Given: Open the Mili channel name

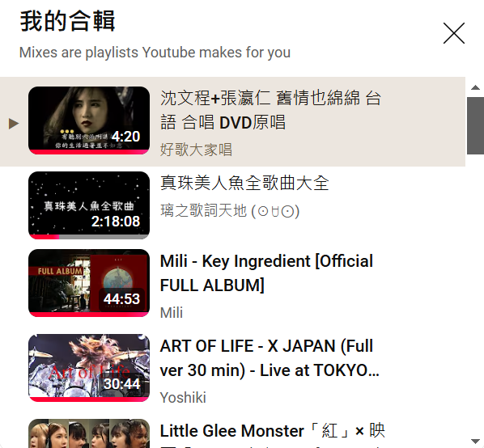Looking at the screenshot, I should [x=172, y=313].
